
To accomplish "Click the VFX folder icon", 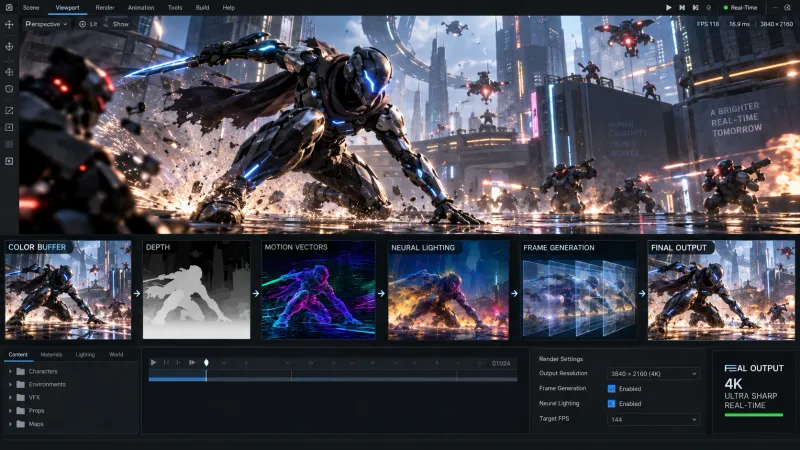I will (x=20, y=397).
